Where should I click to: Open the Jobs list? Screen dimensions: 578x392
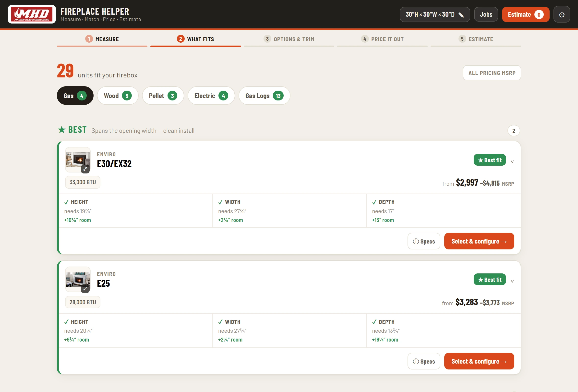pos(486,15)
